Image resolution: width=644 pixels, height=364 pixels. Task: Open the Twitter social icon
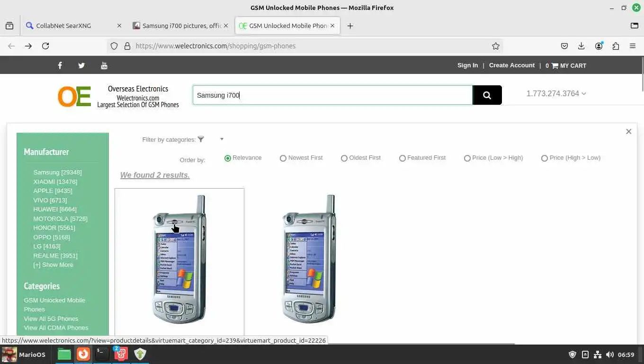(81, 65)
